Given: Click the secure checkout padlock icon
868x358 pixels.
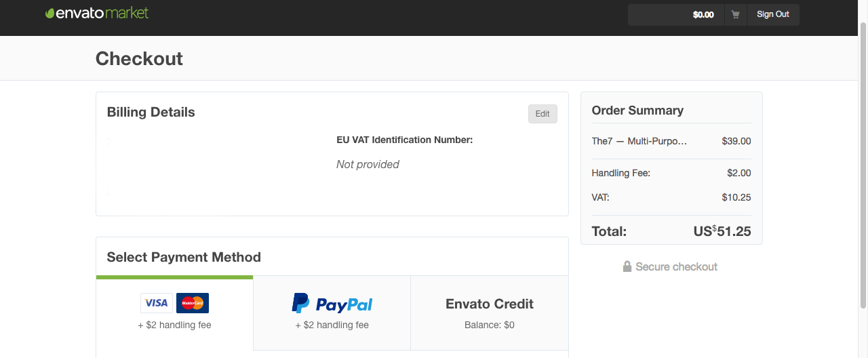Looking at the screenshot, I should pyautogui.click(x=627, y=267).
